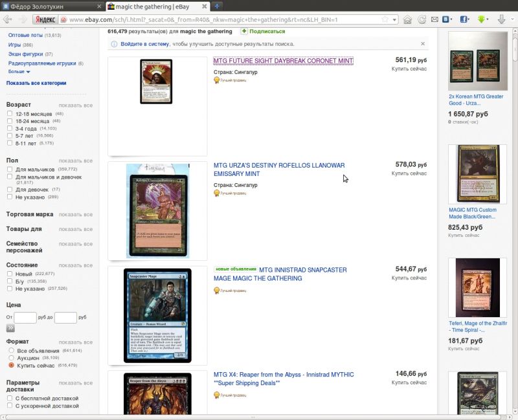Reload the page with the refresh icon
Screen dimensions: 518x420
pos(422,19)
